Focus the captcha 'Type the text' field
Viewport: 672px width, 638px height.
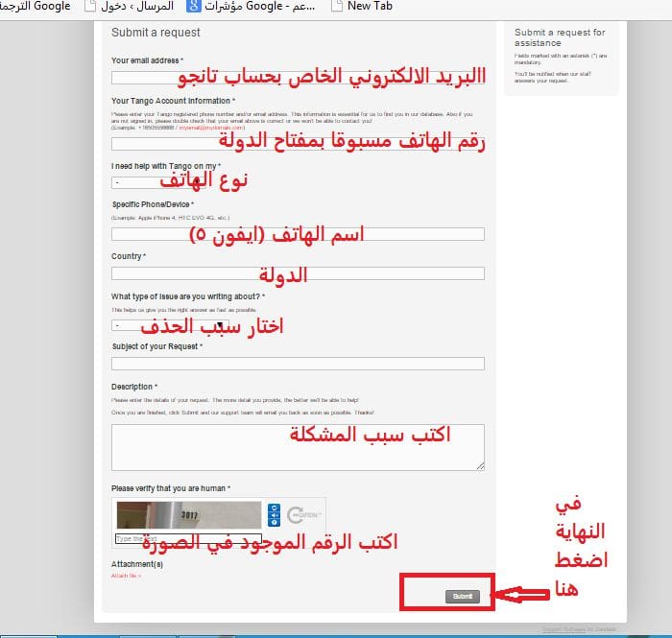[188, 538]
